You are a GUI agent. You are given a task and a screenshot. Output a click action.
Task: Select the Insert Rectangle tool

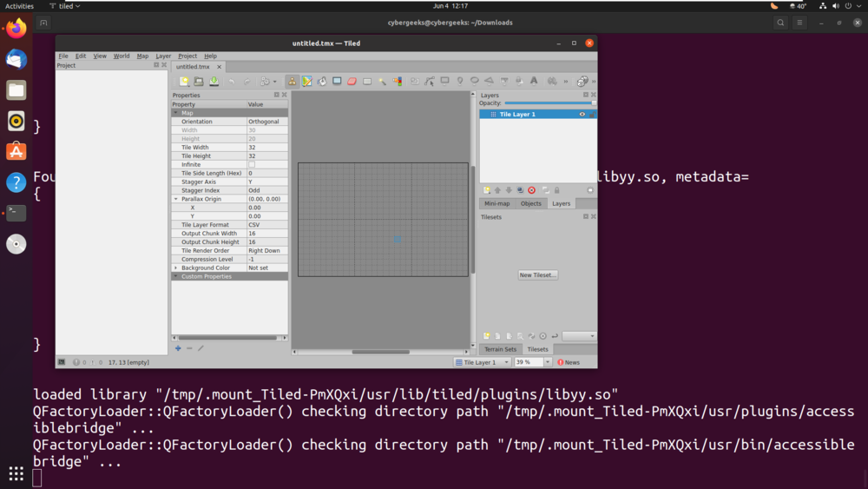pos(444,82)
